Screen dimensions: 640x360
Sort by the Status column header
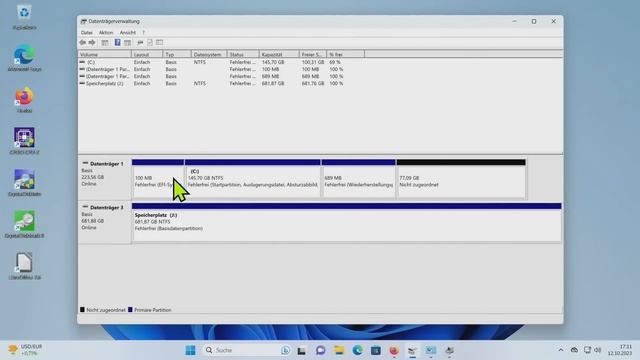pyautogui.click(x=243, y=54)
